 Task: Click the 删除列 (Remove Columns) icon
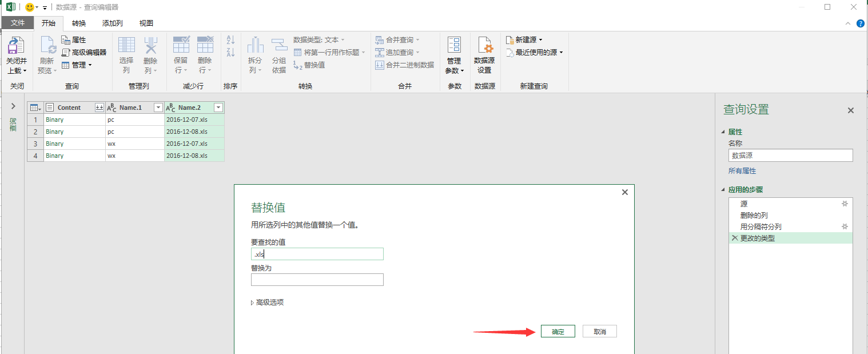coord(150,45)
